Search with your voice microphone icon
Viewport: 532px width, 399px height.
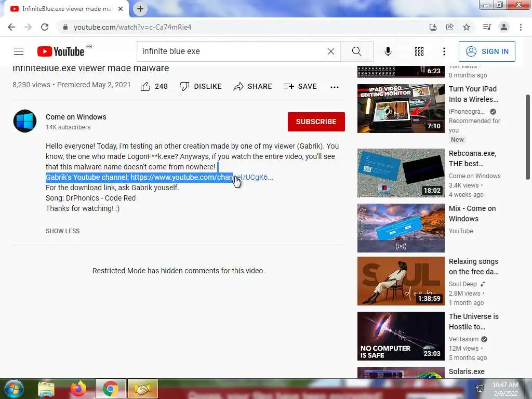pos(388,51)
